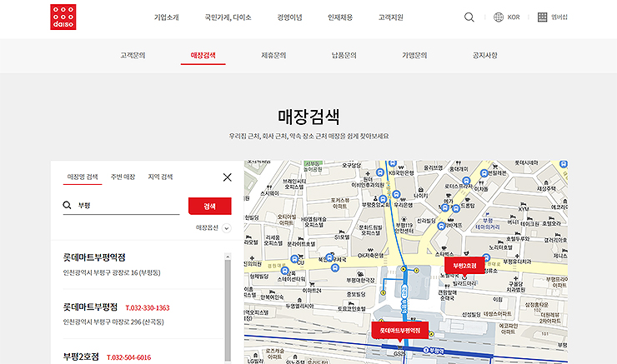The image size is (617, 364).
Task: Open the 인재채용 menu
Action: click(340, 17)
